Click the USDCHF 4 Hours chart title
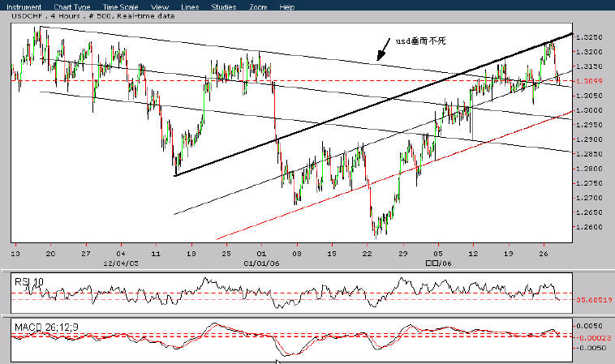The height and width of the screenshot is (364, 615). 93,16
